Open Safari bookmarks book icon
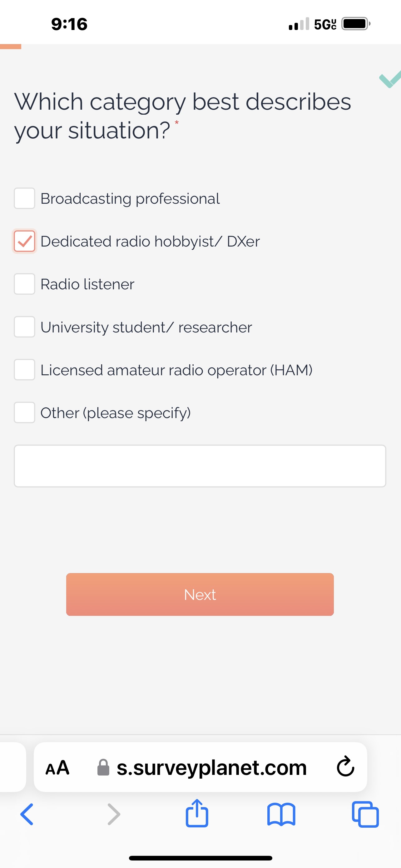This screenshot has width=401, height=868. pyautogui.click(x=281, y=814)
